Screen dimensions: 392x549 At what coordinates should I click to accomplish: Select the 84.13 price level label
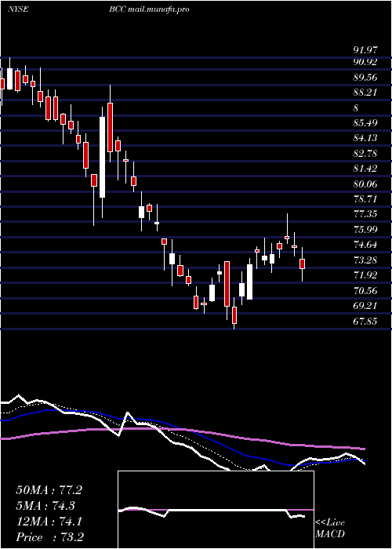click(x=365, y=138)
